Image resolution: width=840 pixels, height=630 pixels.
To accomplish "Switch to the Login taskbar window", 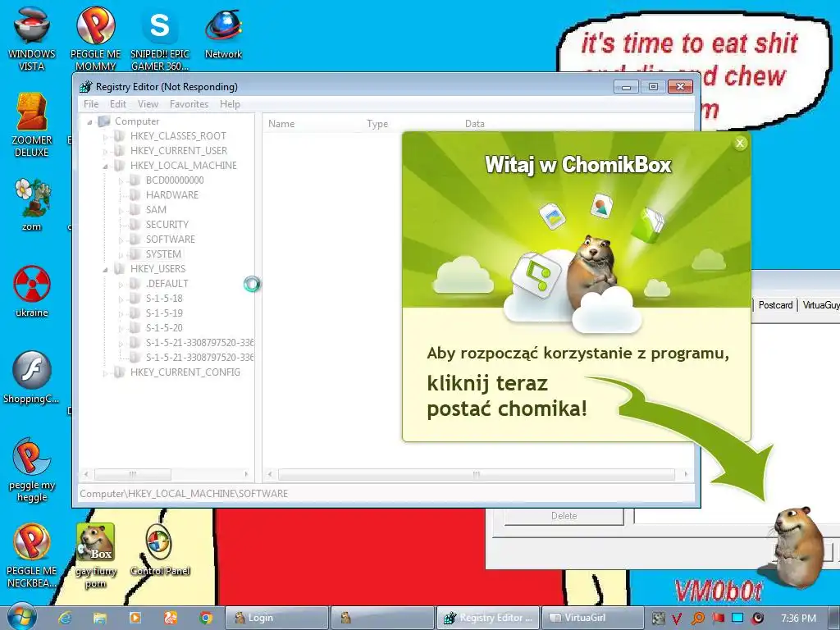I will click(276, 618).
